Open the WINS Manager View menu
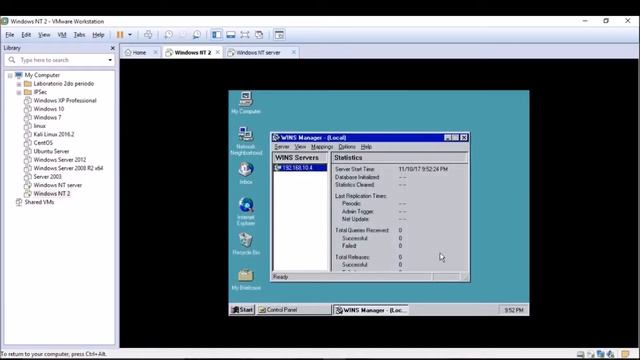 tap(300, 147)
